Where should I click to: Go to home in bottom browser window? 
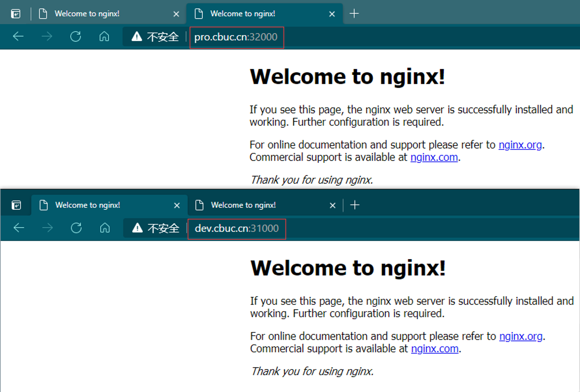point(105,228)
